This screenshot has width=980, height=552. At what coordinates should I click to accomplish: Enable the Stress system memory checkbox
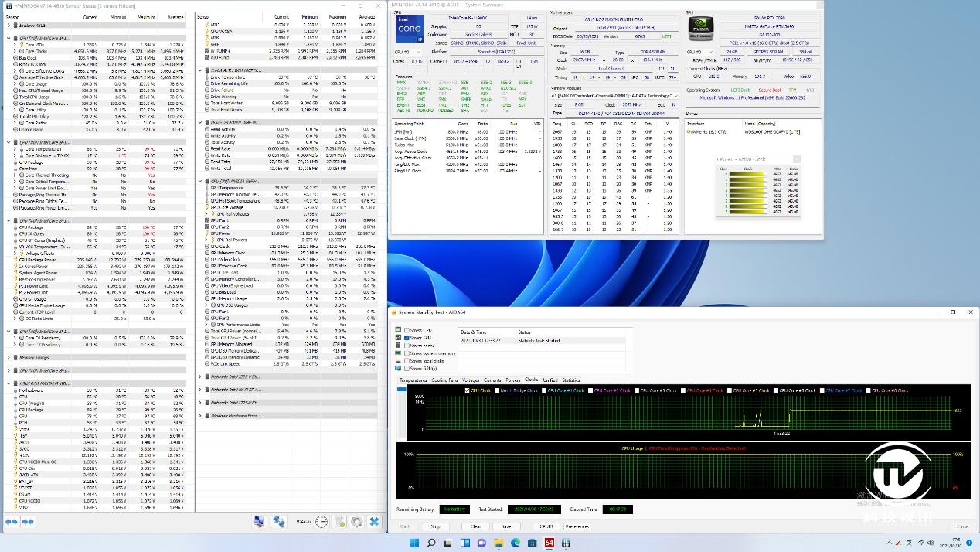407,353
